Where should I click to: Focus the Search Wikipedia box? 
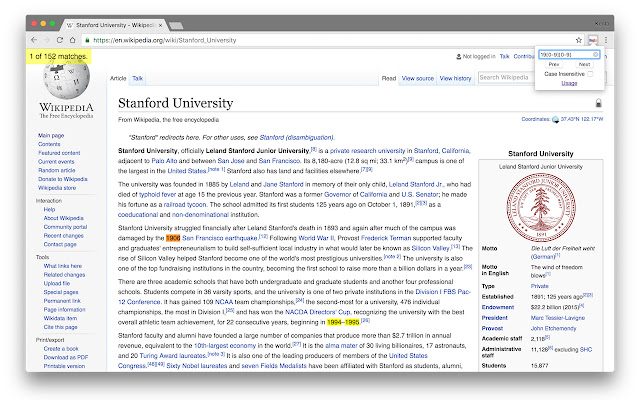pos(505,78)
